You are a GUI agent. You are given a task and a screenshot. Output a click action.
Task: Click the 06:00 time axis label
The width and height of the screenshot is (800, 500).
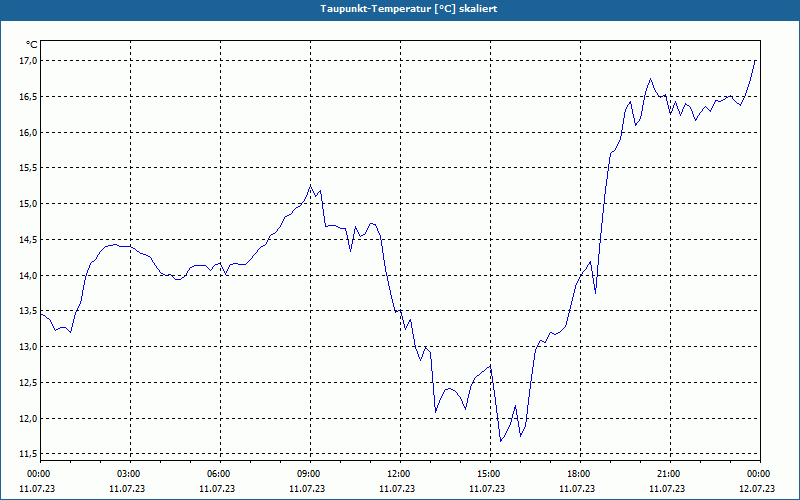[217, 474]
